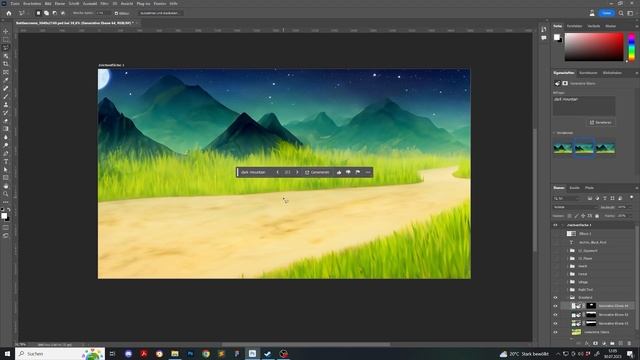This screenshot has height=360, width=640.
Task: Collapse the Zeichenfläche 1 artboard arrow
Action: (x=562, y=225)
